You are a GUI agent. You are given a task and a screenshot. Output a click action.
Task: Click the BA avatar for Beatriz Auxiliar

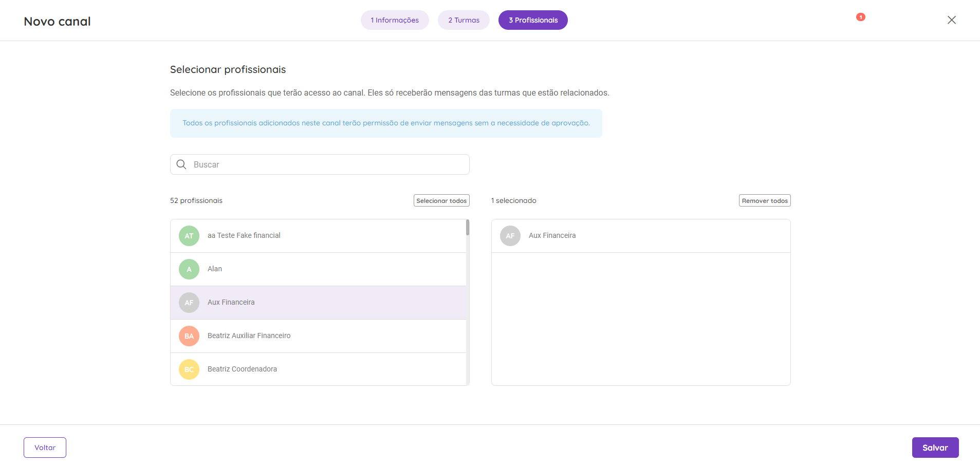pyautogui.click(x=189, y=336)
